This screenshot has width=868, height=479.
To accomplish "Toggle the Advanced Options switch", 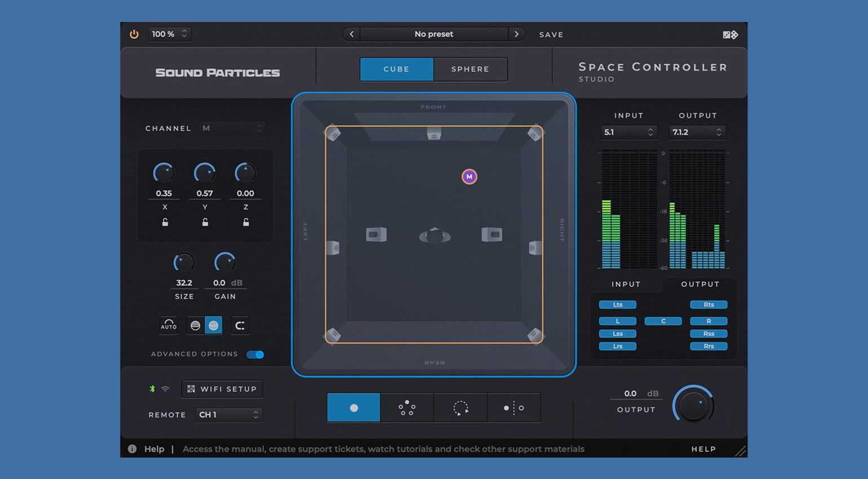I will tap(255, 354).
